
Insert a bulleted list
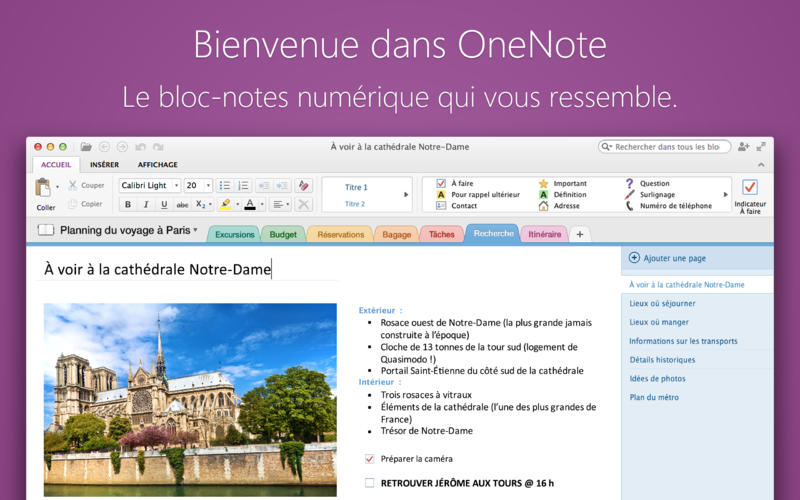224,186
